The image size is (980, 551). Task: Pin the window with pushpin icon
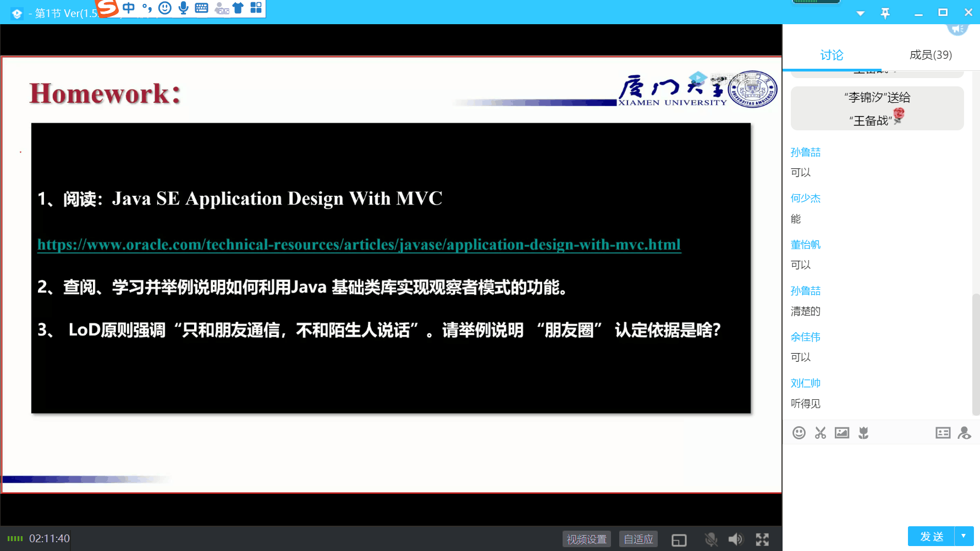(x=885, y=13)
